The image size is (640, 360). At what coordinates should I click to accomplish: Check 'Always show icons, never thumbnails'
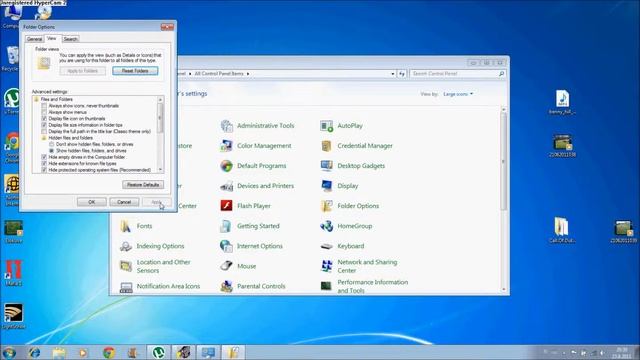[x=44, y=106]
